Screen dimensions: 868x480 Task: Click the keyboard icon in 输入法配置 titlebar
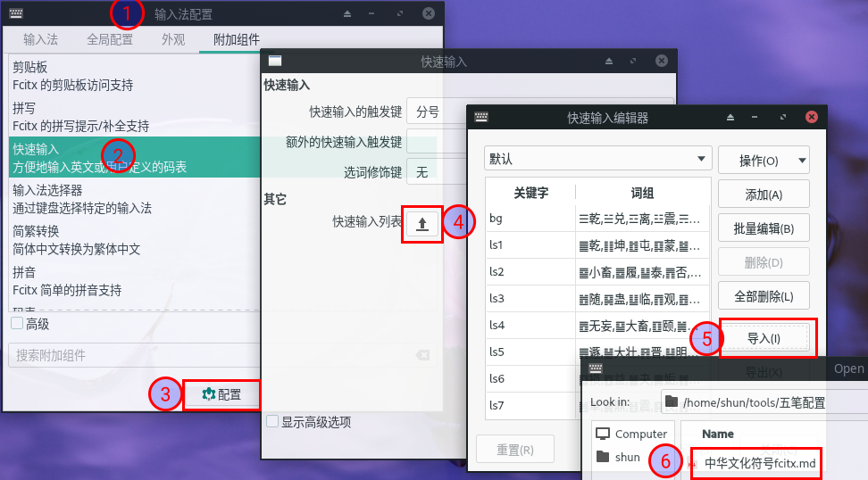[16, 13]
